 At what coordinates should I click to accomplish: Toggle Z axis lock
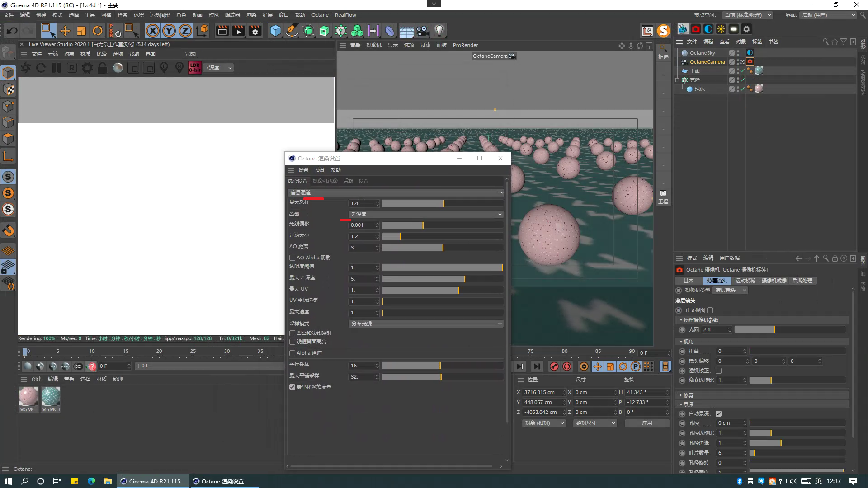click(x=185, y=31)
